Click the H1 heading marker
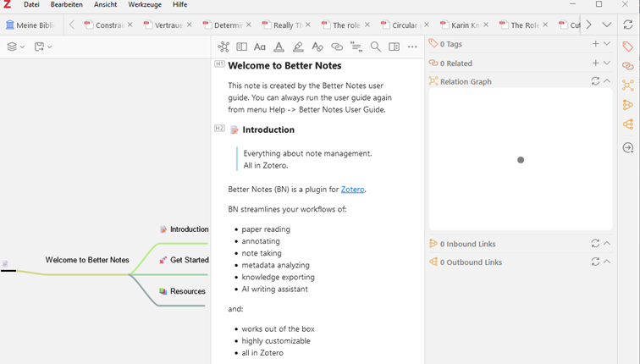The height and width of the screenshot is (364, 640). coord(219,64)
